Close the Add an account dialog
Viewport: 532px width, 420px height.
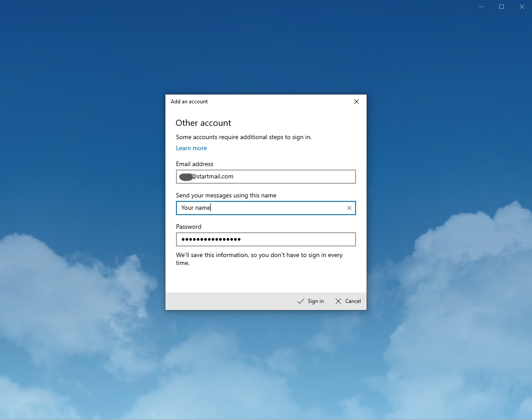(x=356, y=102)
